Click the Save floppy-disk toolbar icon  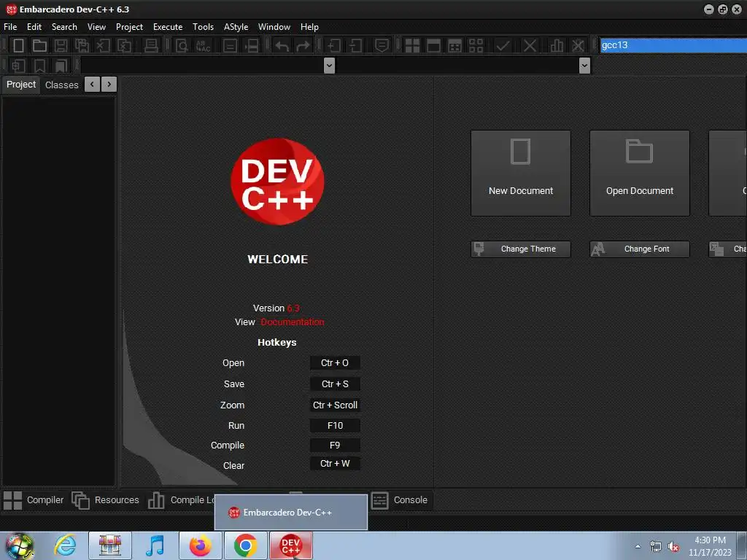61,46
